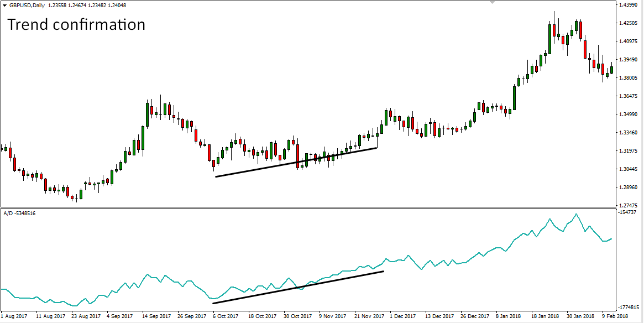Select the Trend confirmation text label
Image resolution: width=644 pixels, height=323 pixels.
[76, 25]
